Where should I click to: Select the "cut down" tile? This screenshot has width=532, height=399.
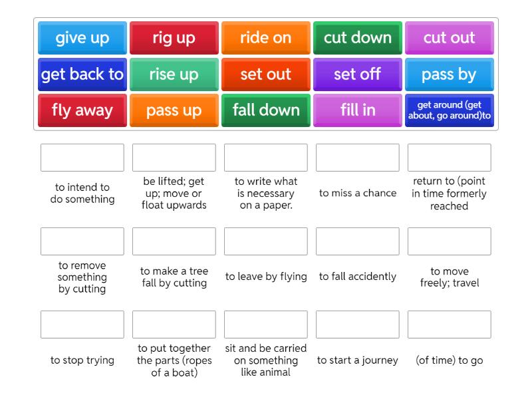click(357, 38)
